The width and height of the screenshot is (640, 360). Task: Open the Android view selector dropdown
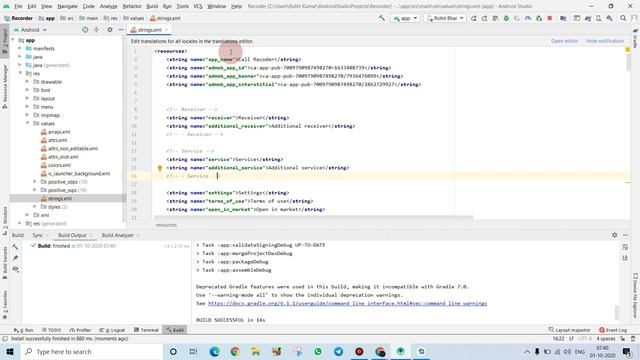tap(30, 30)
